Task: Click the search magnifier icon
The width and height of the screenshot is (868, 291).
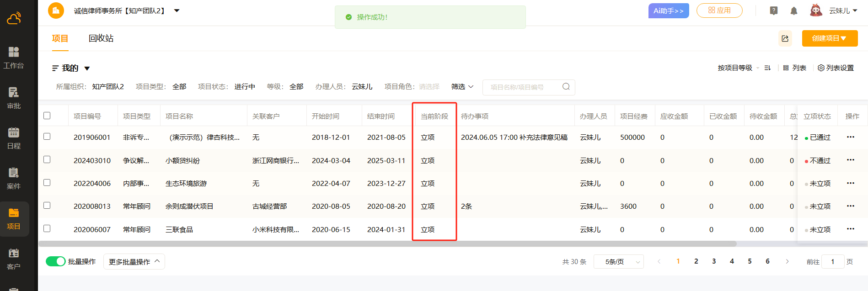Action: pos(566,87)
